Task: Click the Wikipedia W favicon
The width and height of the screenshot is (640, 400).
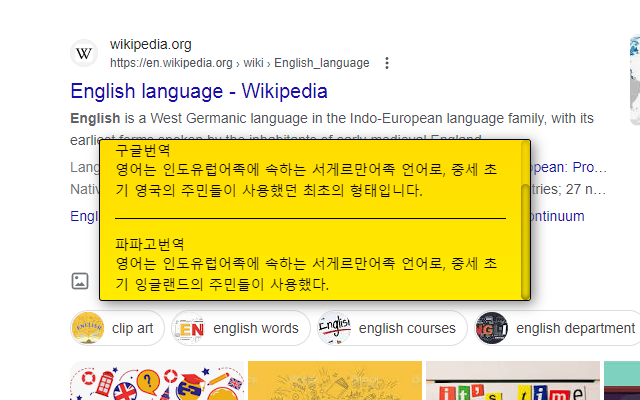Action: (x=84, y=53)
